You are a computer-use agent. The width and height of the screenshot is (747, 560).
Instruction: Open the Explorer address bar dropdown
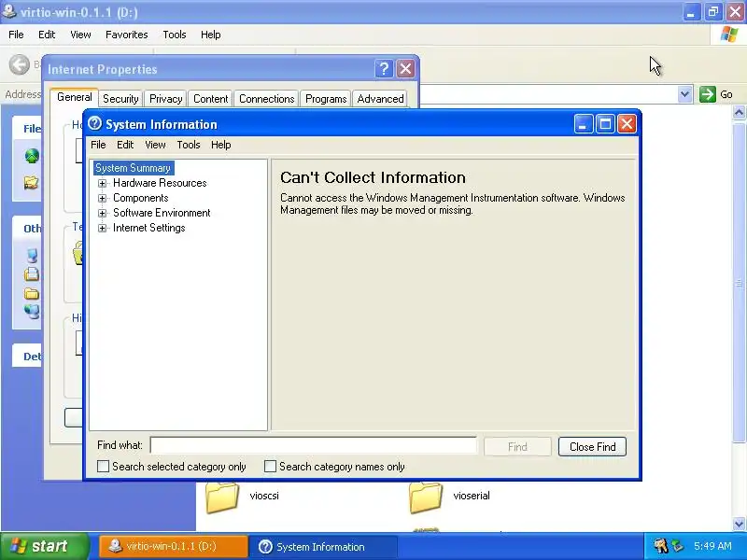pos(684,94)
